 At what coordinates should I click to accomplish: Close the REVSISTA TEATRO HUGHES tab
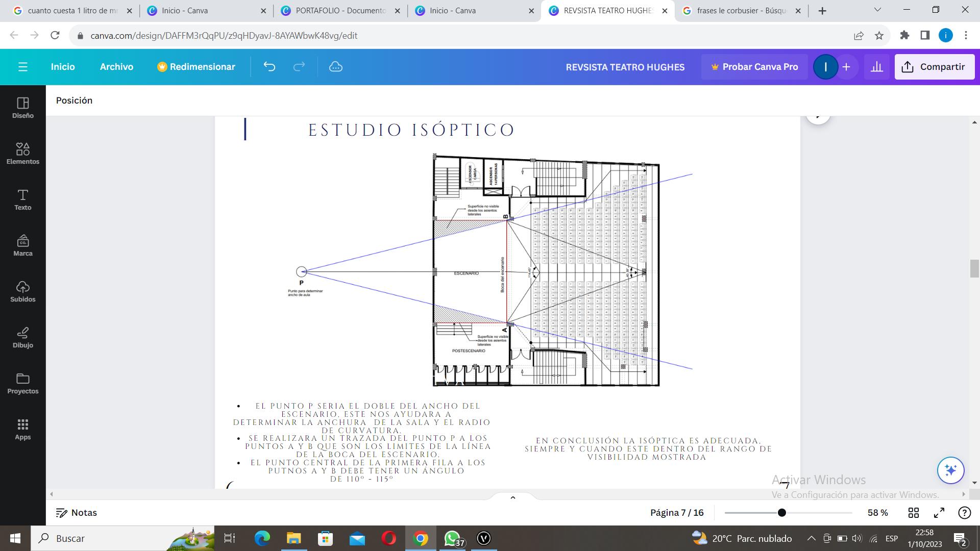[665, 11]
